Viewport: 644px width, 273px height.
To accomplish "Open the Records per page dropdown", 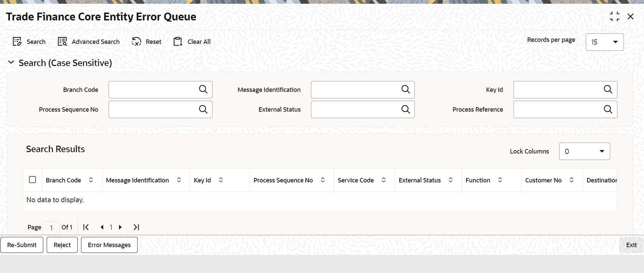I will point(604,42).
